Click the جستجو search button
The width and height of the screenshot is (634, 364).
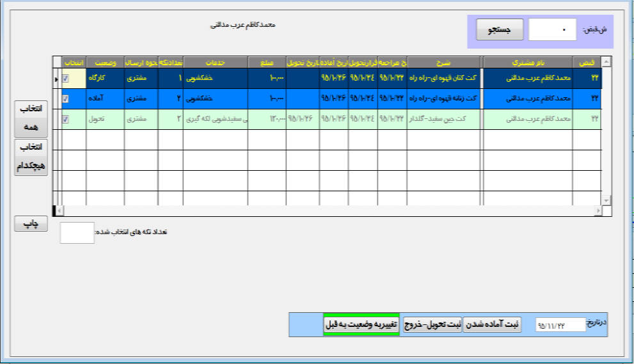[x=500, y=29]
